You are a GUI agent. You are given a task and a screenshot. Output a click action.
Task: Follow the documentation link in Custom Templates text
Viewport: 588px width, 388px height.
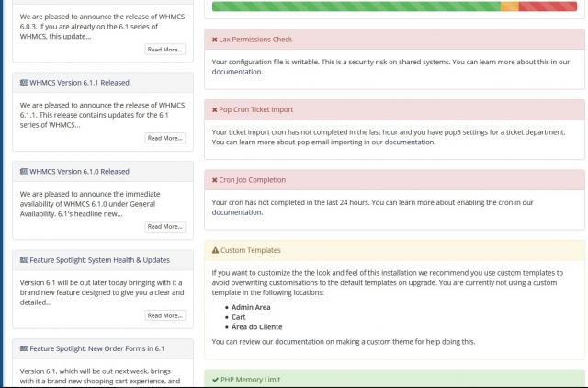[x=300, y=342]
